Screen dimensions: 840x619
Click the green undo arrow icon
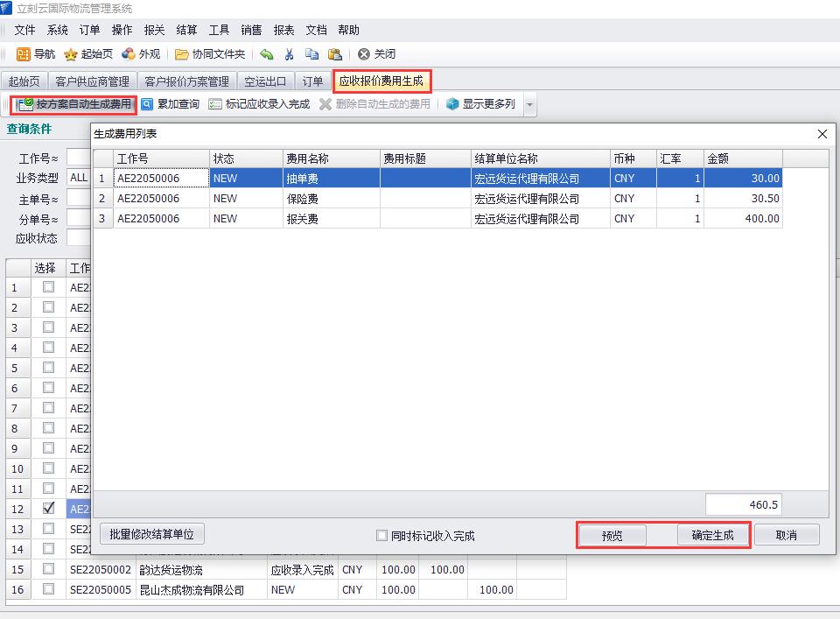pos(267,54)
